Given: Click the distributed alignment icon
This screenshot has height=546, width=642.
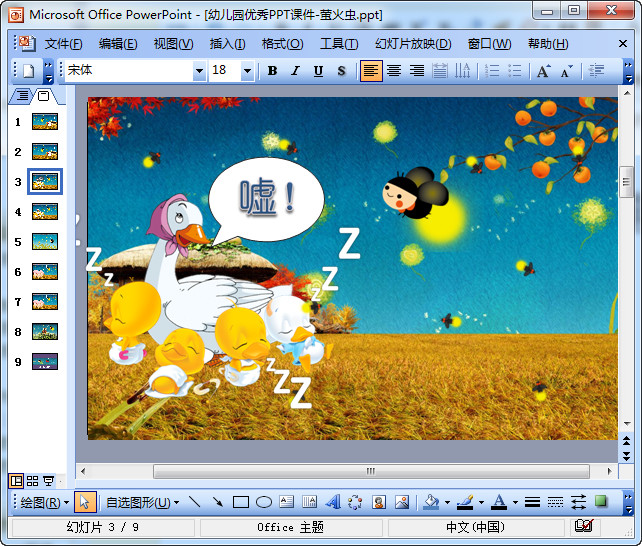Looking at the screenshot, I should [x=440, y=71].
